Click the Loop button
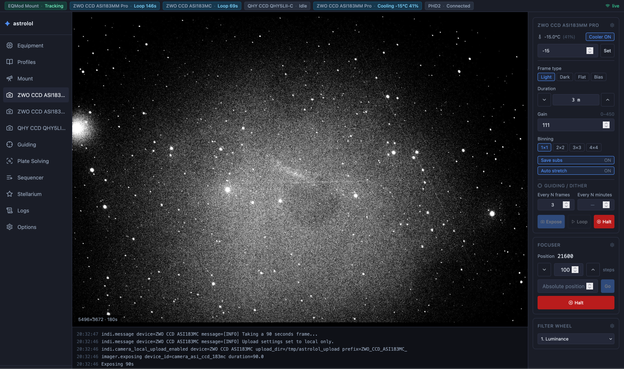Image resolution: width=624 pixels, height=369 pixels. click(579, 222)
